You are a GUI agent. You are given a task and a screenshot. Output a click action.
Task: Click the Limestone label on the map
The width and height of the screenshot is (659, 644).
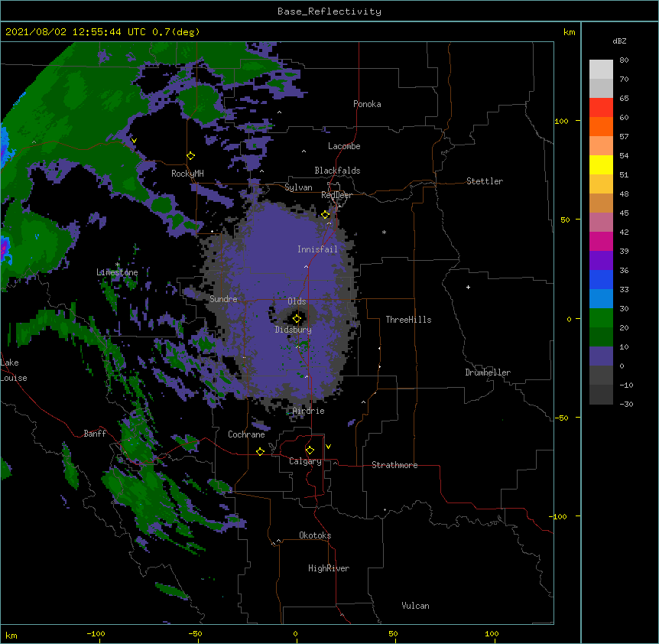click(x=117, y=272)
